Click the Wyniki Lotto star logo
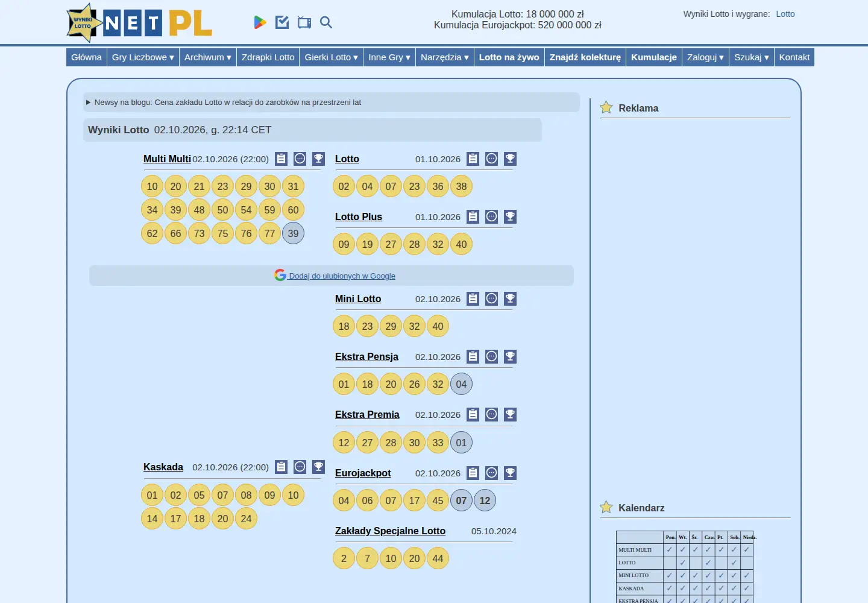 (x=83, y=23)
